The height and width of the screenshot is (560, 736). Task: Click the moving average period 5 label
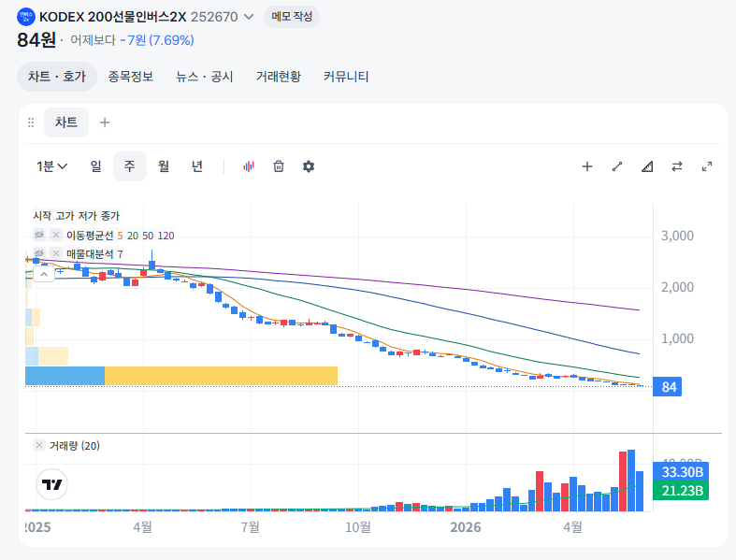click(120, 236)
